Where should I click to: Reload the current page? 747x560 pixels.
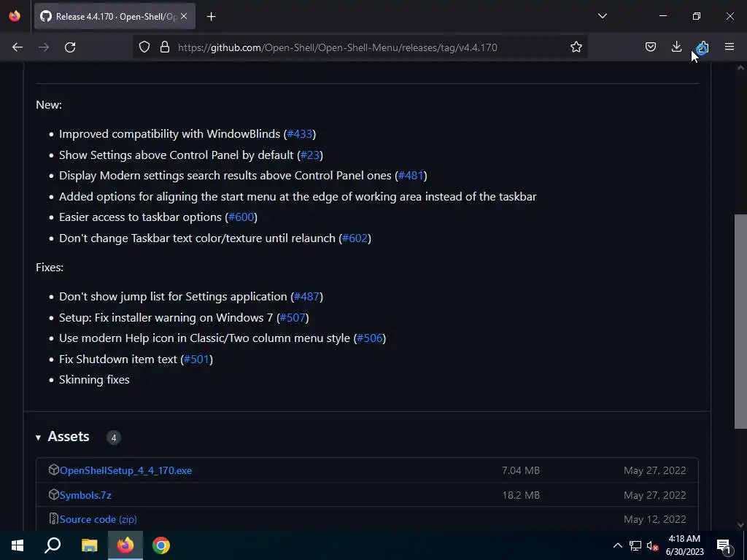70,47
